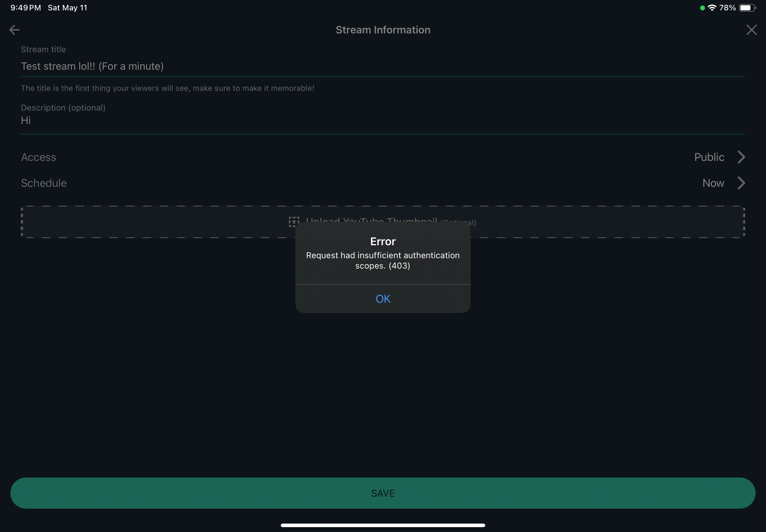This screenshot has height=532, width=766.
Task: Tap the Error dialog title text
Action: click(x=383, y=241)
